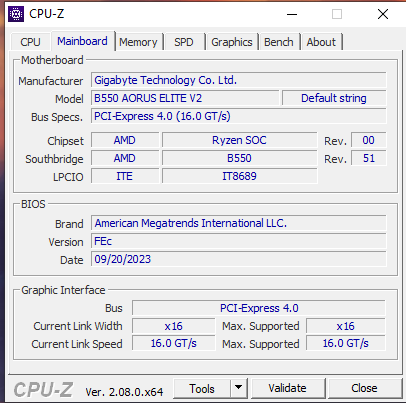The width and height of the screenshot is (406, 403).
Task: Click the BIOS version FEc field
Action: (239, 241)
